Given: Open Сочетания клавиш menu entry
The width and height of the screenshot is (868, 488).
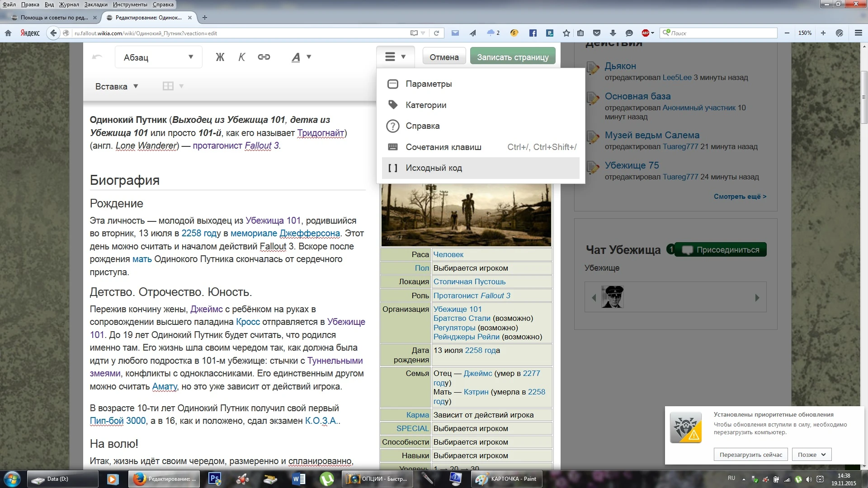Looking at the screenshot, I should pyautogui.click(x=443, y=147).
